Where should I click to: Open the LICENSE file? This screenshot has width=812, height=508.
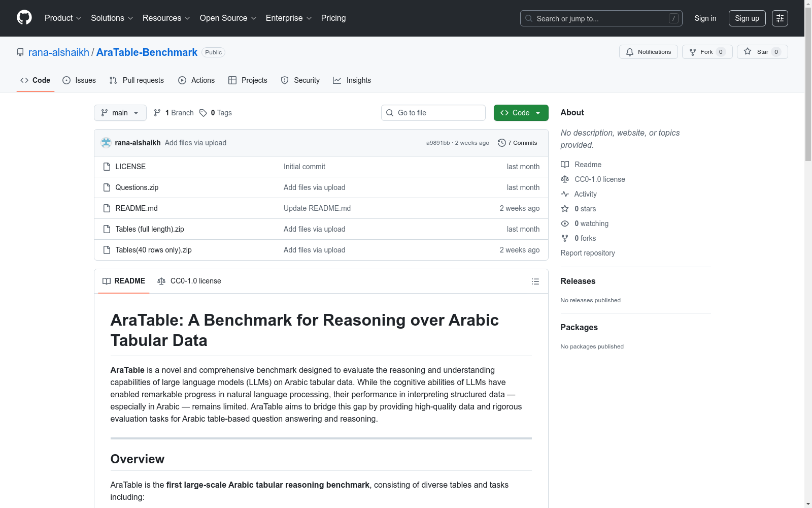point(130,167)
